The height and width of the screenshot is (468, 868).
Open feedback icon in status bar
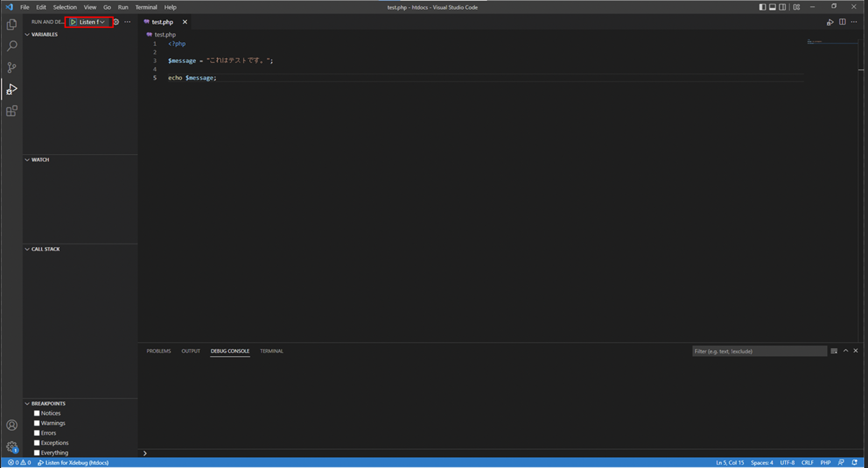click(x=841, y=463)
